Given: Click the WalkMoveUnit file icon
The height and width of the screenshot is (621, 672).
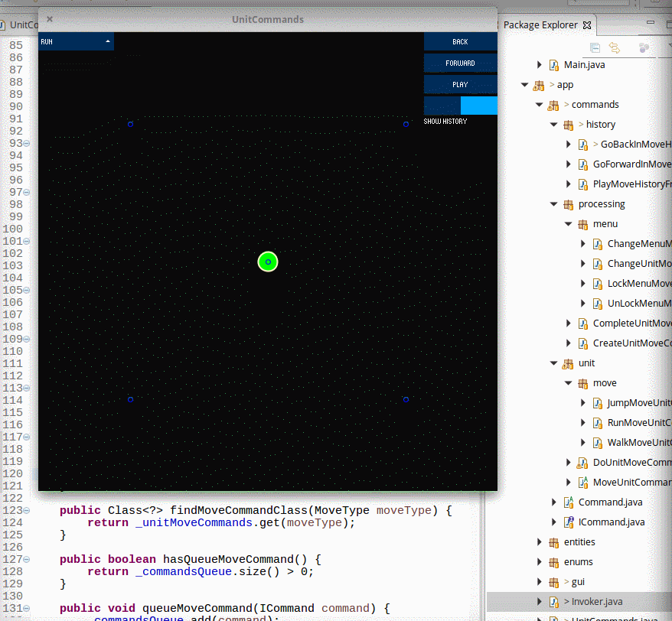Looking at the screenshot, I should [598, 443].
